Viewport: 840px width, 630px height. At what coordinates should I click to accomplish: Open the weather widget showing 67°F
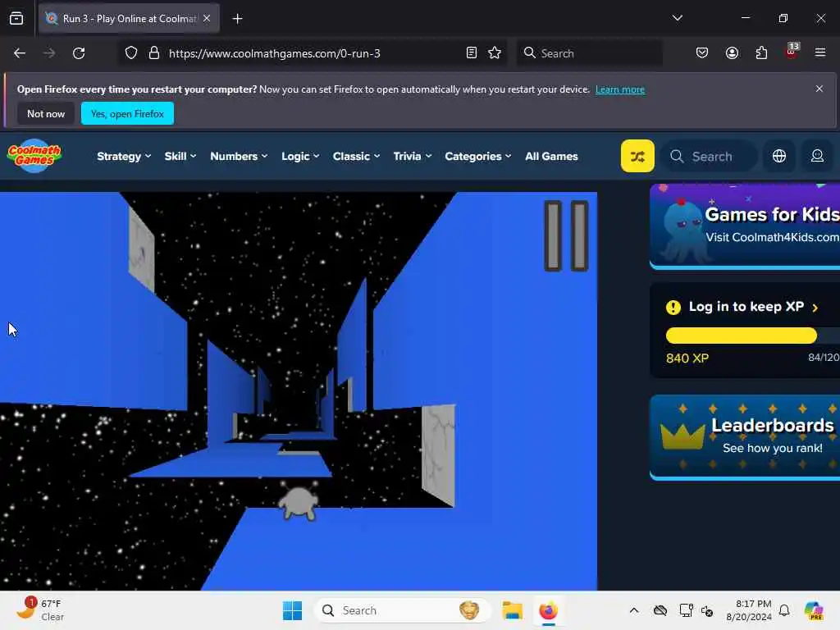coord(40,609)
